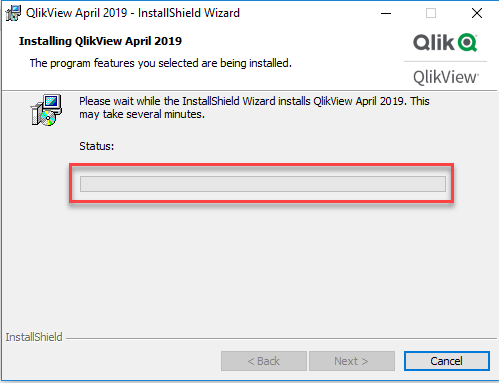Click the InstallShield branding label

pos(34,337)
